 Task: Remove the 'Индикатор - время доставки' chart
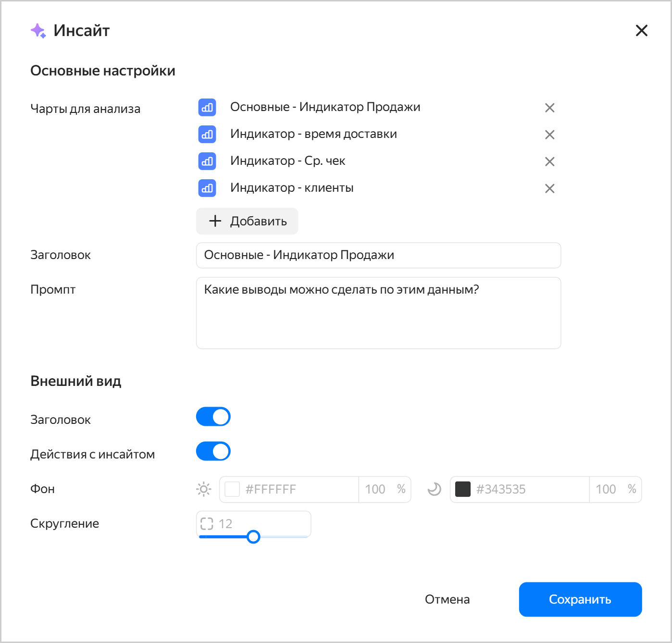pyautogui.click(x=549, y=135)
